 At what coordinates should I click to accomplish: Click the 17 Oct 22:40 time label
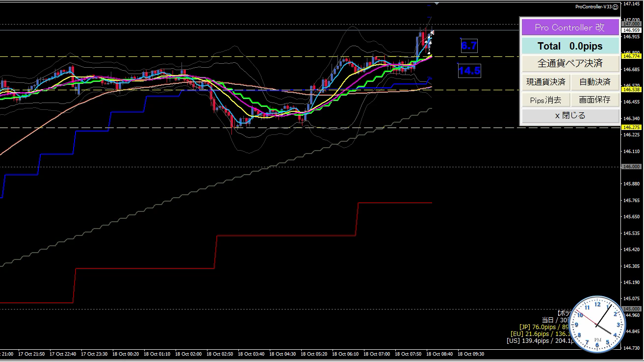pos(63,354)
